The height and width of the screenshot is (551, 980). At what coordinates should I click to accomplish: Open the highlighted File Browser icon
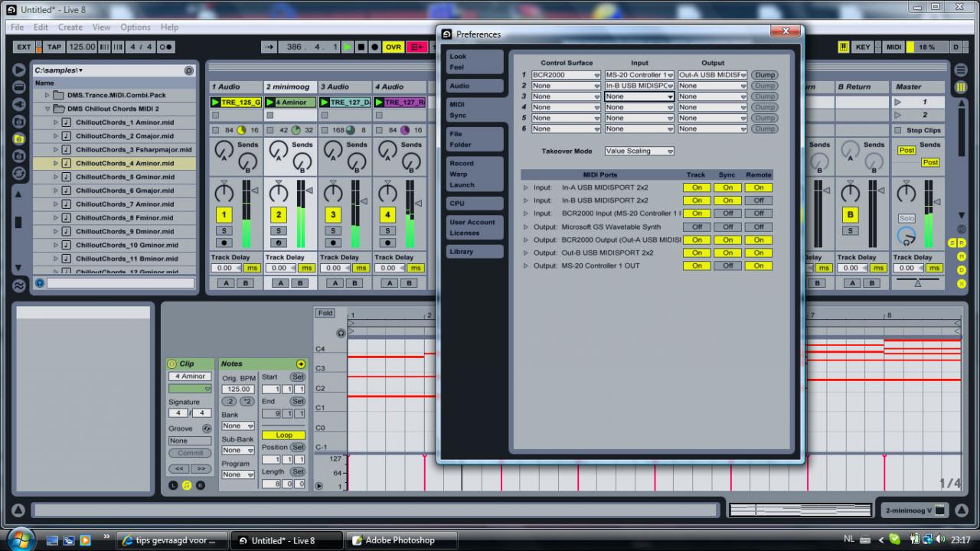[19, 139]
